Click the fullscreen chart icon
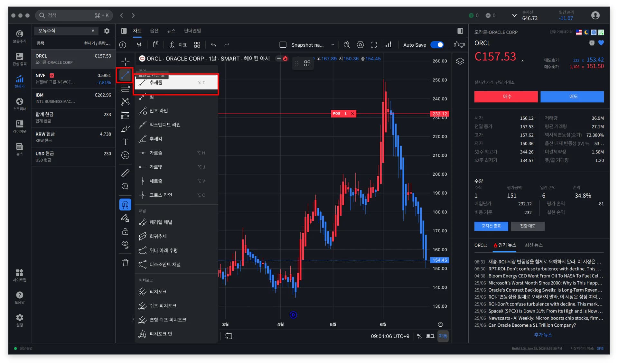 374,45
